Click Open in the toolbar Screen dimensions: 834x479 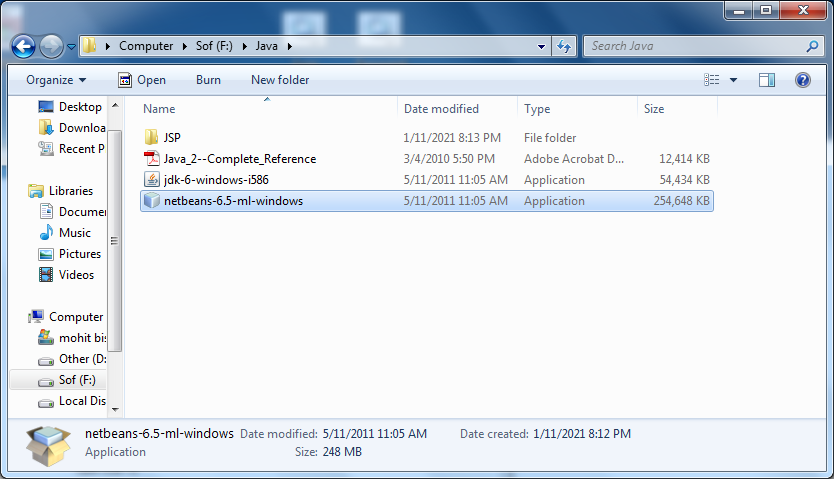142,80
